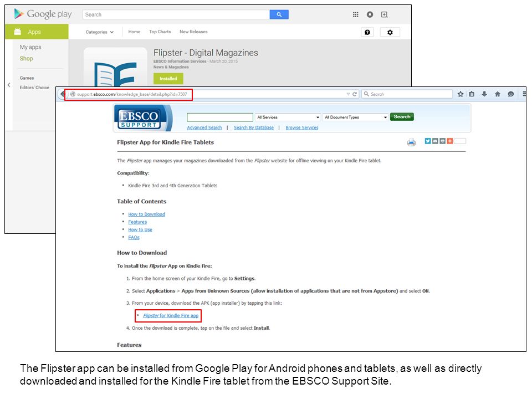Screen dimensions: 532x399
Task: Focus the Google Play search field
Action: point(176,14)
